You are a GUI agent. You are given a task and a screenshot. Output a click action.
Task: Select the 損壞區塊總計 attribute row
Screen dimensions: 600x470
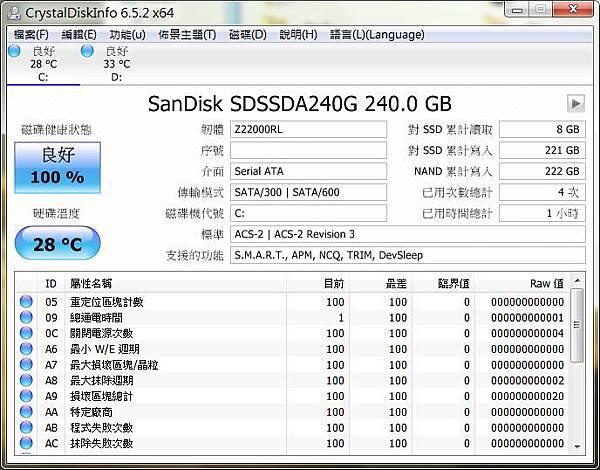(x=293, y=396)
